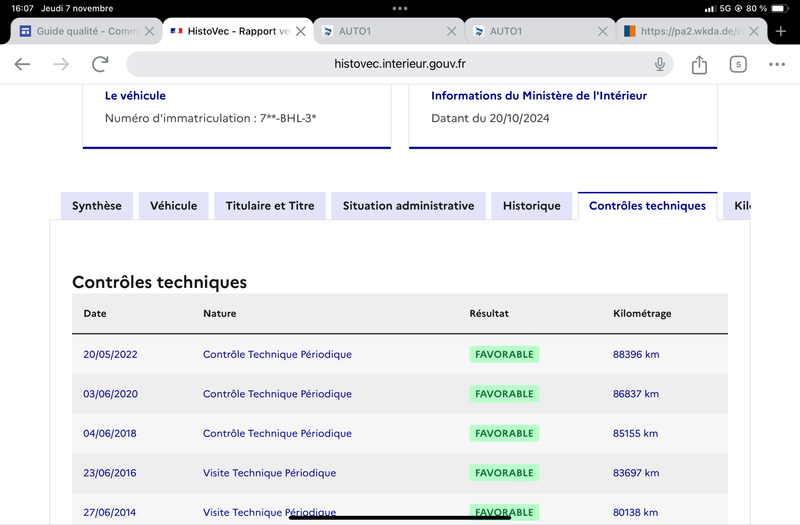Click the Kilométrage column header
The width and height of the screenshot is (800, 525).
tap(642, 313)
